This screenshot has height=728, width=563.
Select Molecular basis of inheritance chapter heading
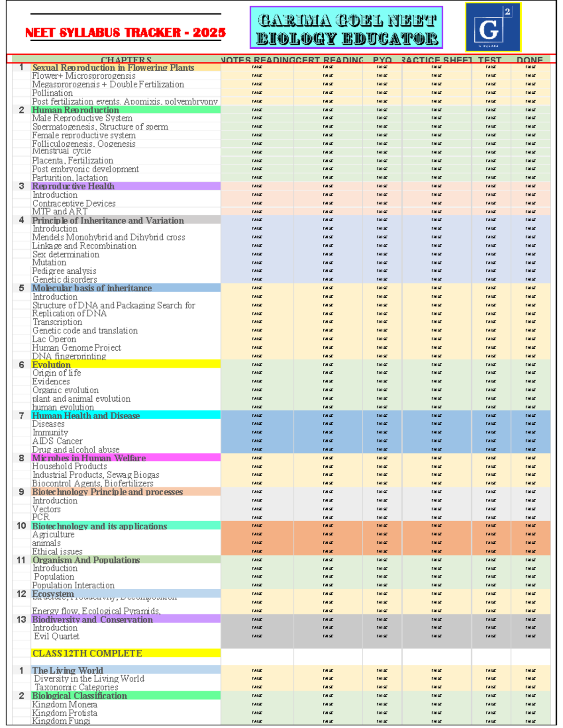92,288
